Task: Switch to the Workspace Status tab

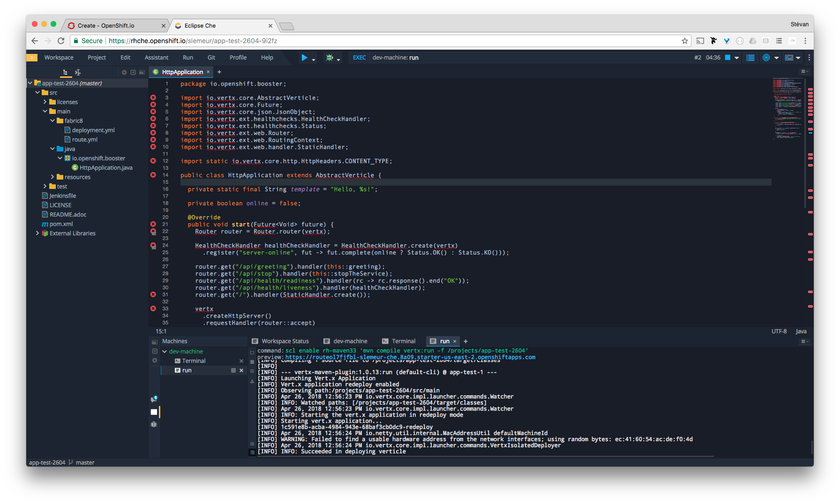Action: tap(285, 341)
